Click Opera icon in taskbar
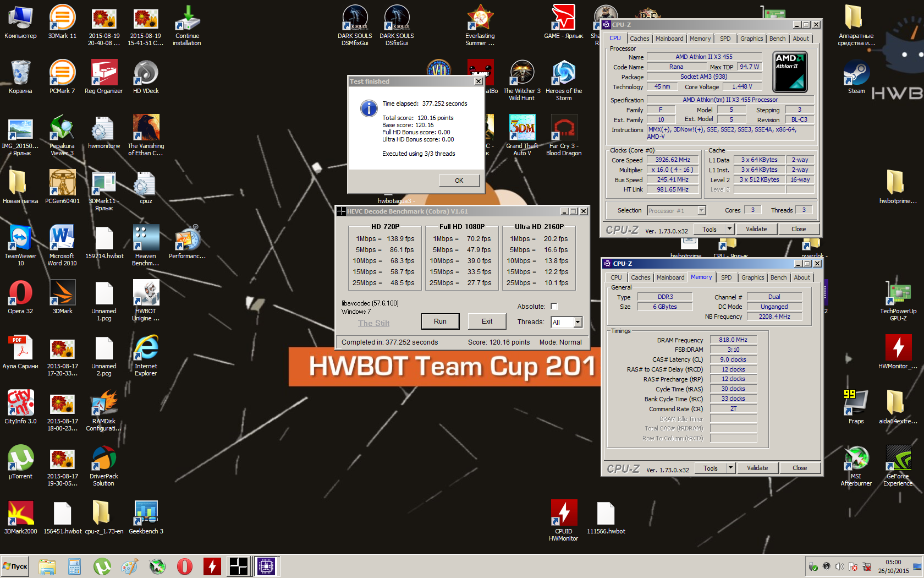Screen dimensions: 924x578 click(x=185, y=566)
